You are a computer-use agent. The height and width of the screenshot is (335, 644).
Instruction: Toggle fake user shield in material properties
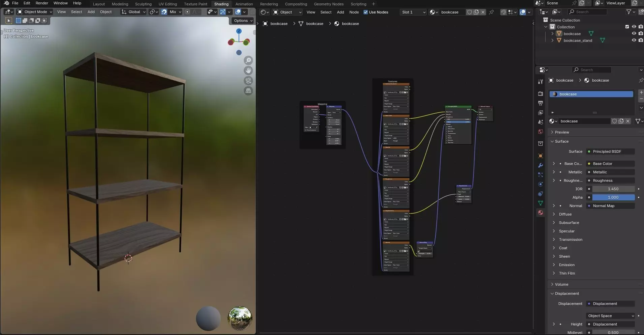pos(614,121)
